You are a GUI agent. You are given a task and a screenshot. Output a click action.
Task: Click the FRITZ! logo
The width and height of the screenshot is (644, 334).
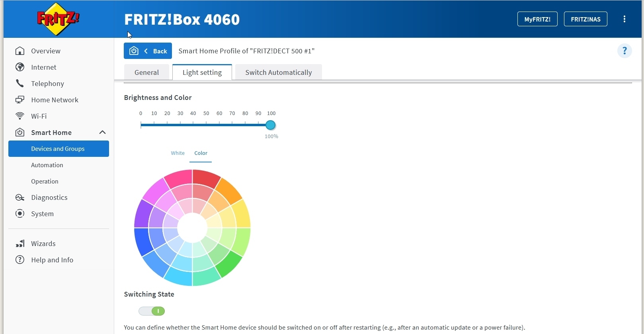click(58, 19)
